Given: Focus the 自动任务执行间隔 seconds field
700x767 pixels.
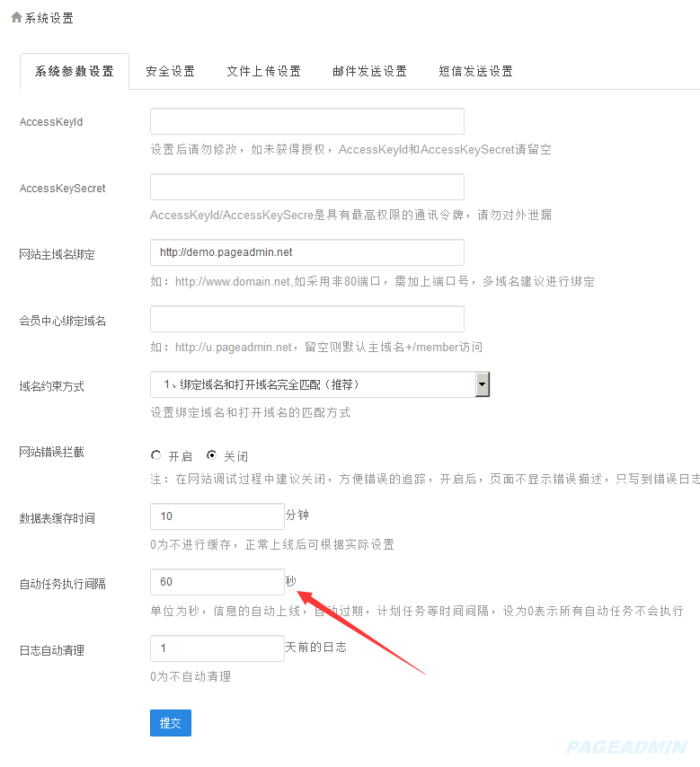Looking at the screenshot, I should tap(217, 582).
